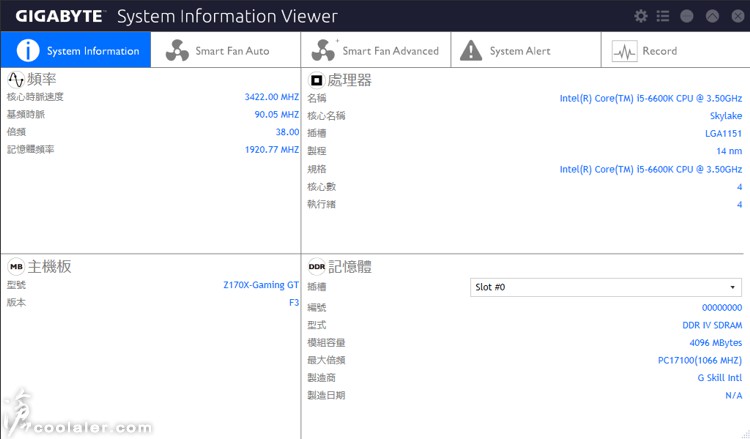Open the memory Slot #0 dropdown
The width and height of the screenshot is (750, 439).
click(606, 287)
